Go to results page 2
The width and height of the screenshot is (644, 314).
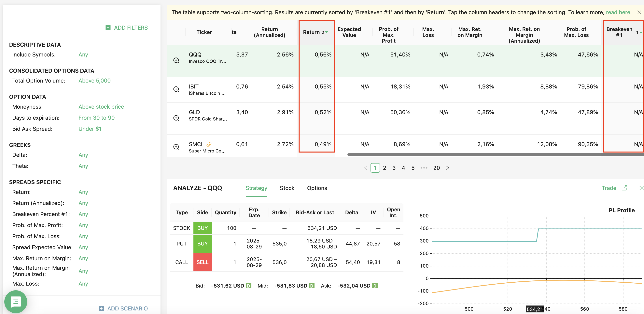coord(385,168)
